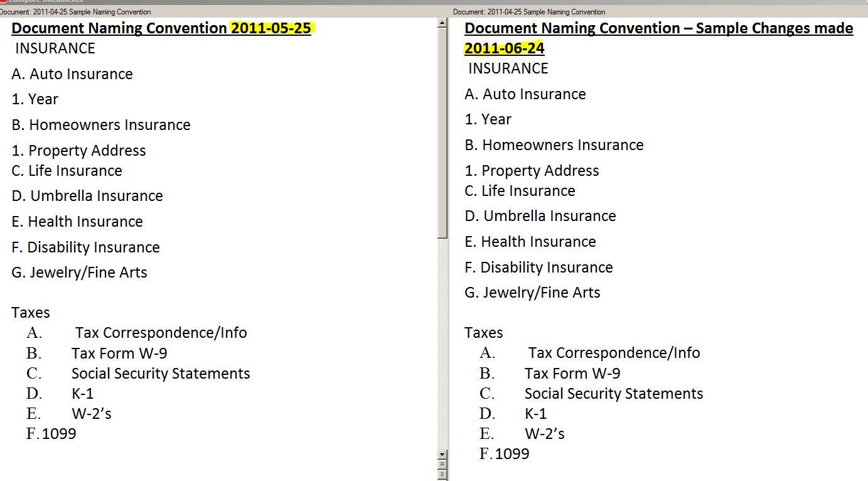Click 'Social Security Statements' in the 2011-05-25 document
The height and width of the screenshot is (481, 868).
tap(161, 374)
